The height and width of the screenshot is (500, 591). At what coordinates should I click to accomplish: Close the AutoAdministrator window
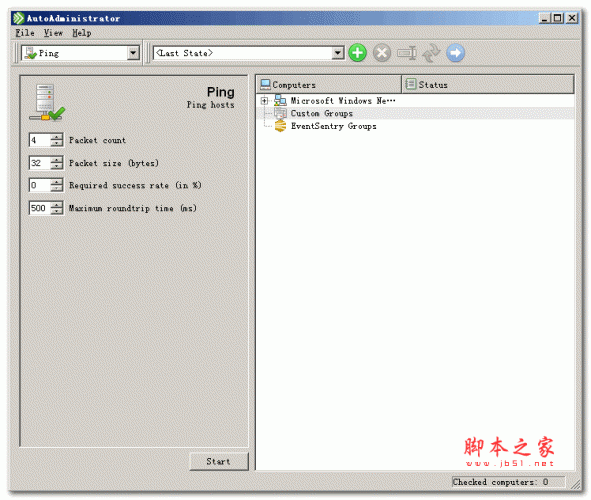coord(572,18)
